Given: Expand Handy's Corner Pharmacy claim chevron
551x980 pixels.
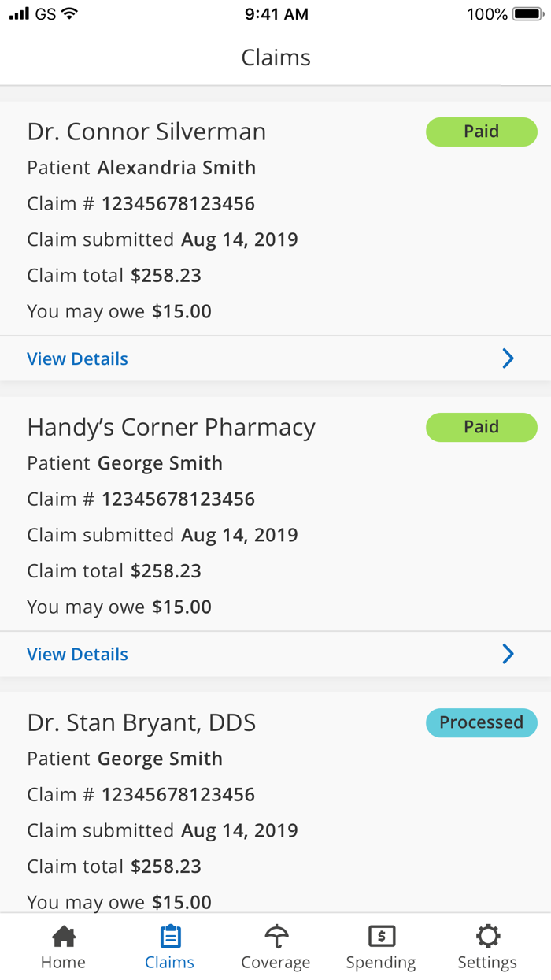Looking at the screenshot, I should [508, 655].
